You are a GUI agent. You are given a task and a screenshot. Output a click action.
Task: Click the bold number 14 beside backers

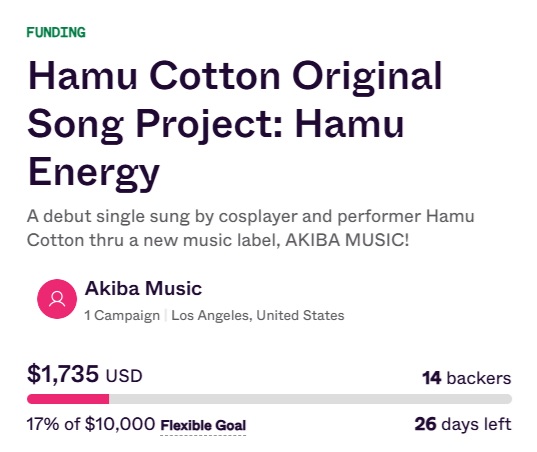(x=432, y=378)
